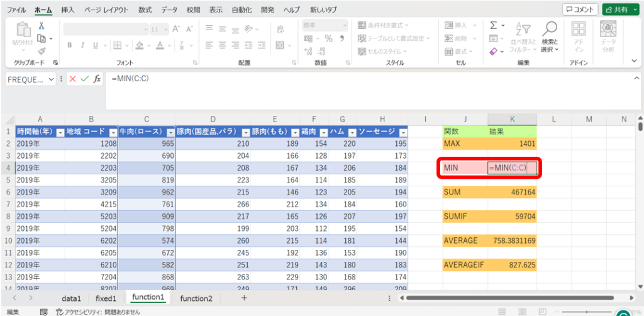Click the AutoSum sigma icon
This screenshot has height=316, width=644.
tap(494, 26)
